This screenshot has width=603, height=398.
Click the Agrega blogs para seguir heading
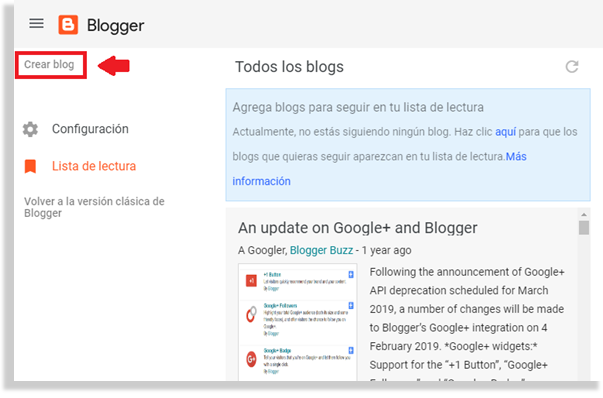[x=358, y=107]
